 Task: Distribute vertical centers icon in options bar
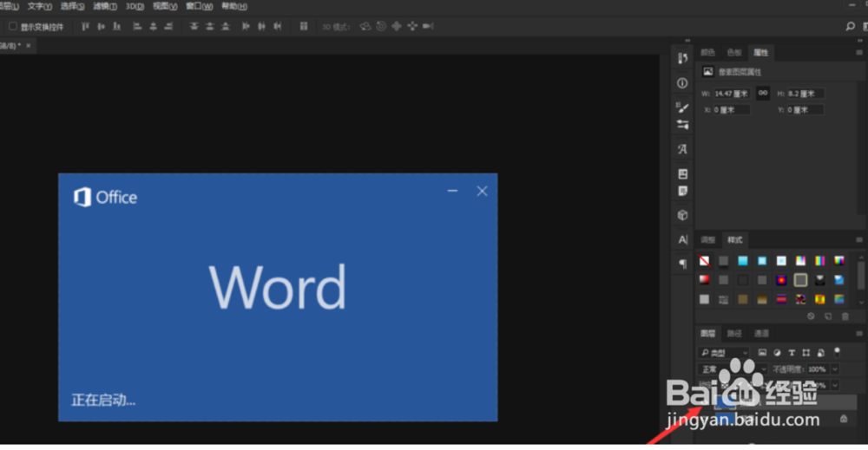click(209, 26)
